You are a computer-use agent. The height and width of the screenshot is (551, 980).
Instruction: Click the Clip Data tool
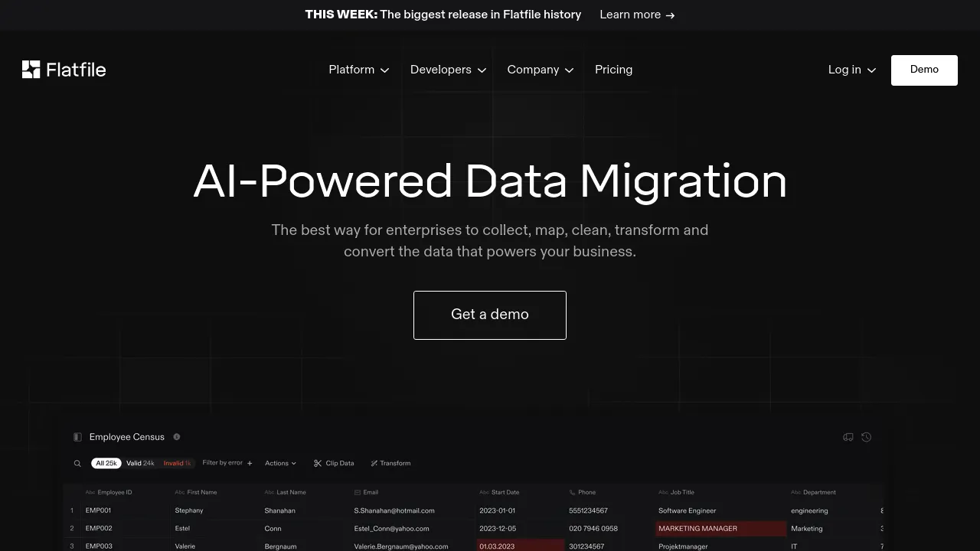tap(334, 463)
